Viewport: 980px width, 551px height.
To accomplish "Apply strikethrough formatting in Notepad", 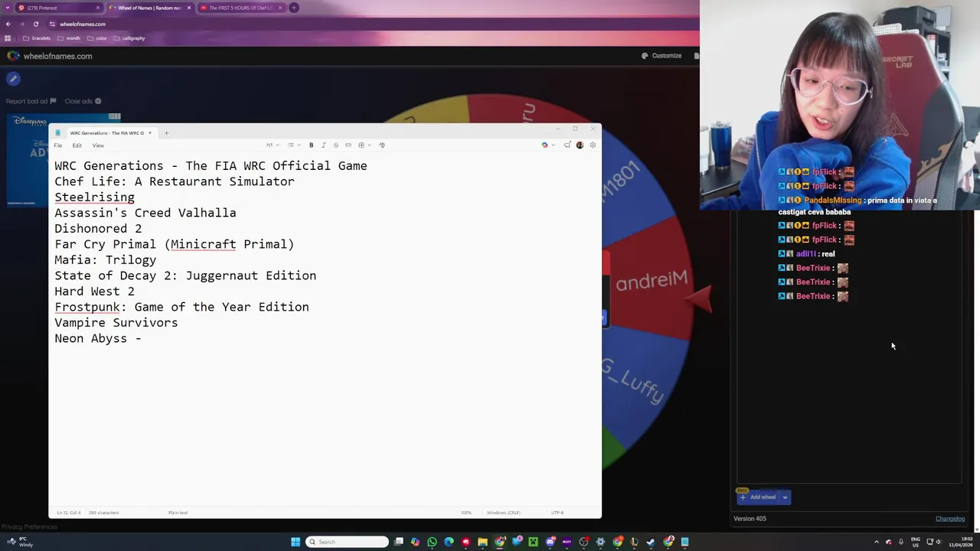I will pyautogui.click(x=335, y=145).
